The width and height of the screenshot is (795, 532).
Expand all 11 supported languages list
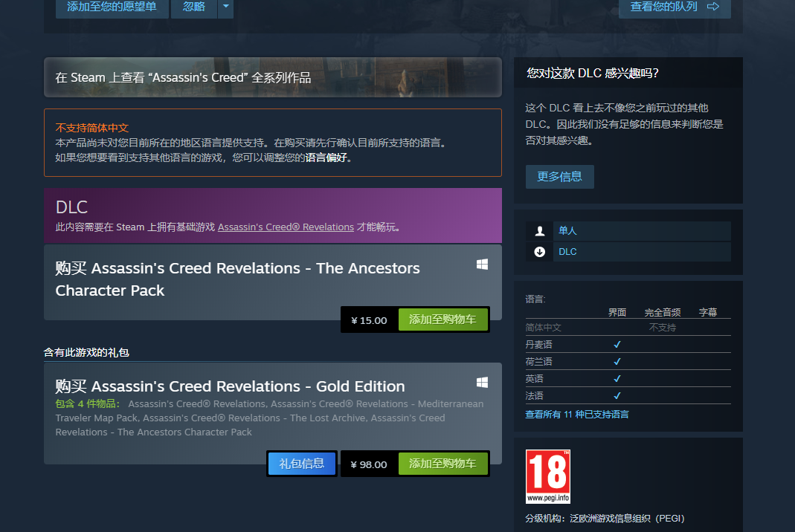tap(577, 415)
